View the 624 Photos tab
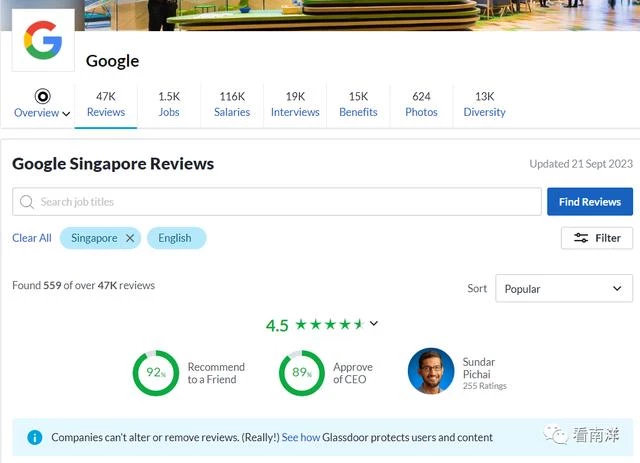 (x=421, y=105)
